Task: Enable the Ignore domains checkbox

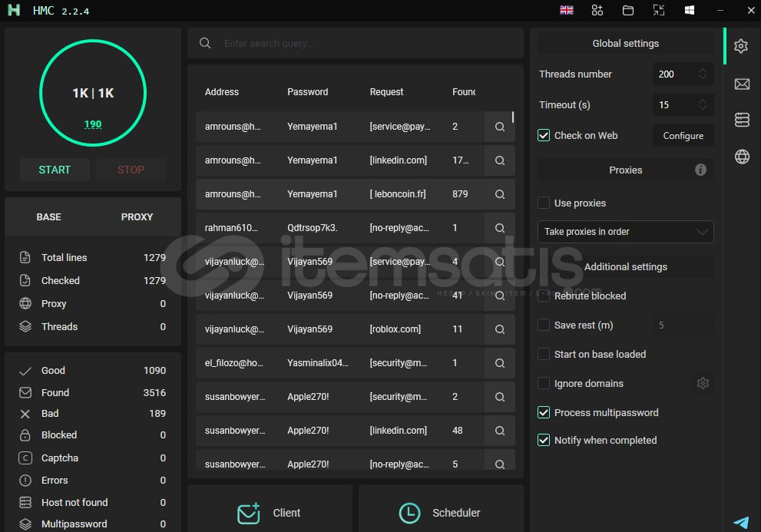Action: [x=544, y=383]
